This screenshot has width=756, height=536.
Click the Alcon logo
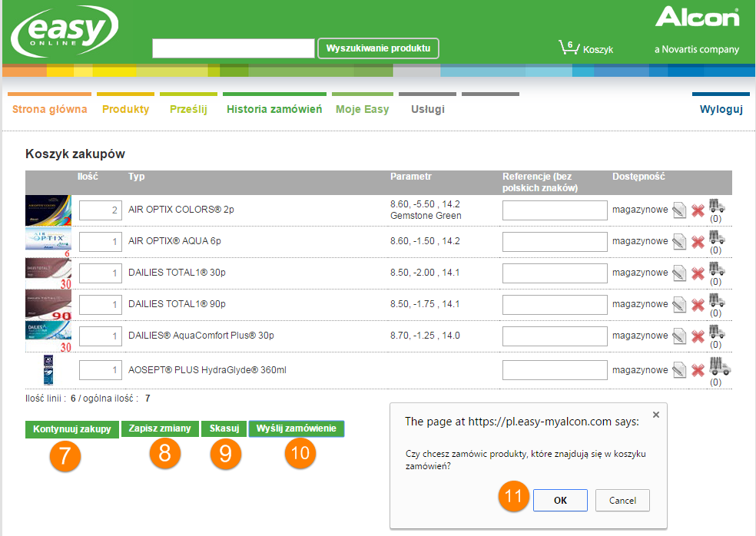coord(697,18)
